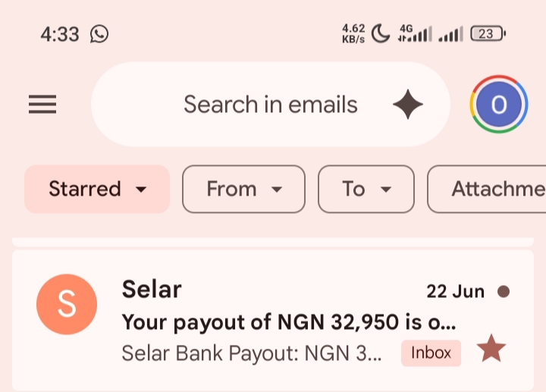Open the To filter dropdown
546x392 pixels.
tap(366, 189)
